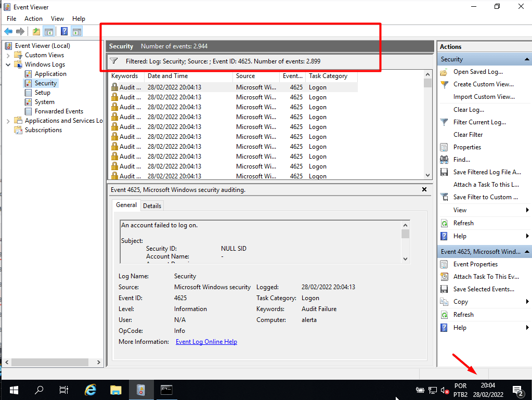Click the filter funnel icon in banner

point(114,61)
